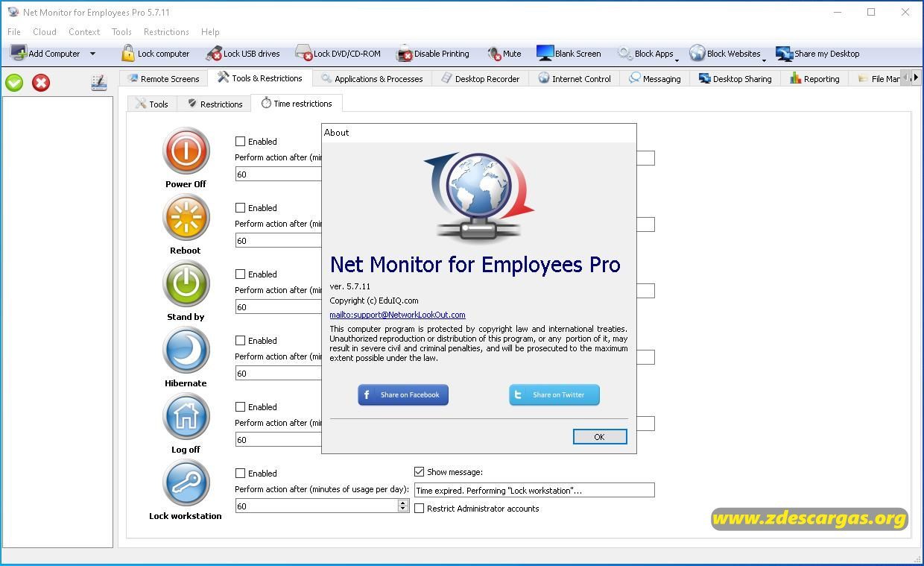This screenshot has height=566, width=924.
Task: Click Lock workstation minutes spinner arrows
Action: click(x=403, y=506)
